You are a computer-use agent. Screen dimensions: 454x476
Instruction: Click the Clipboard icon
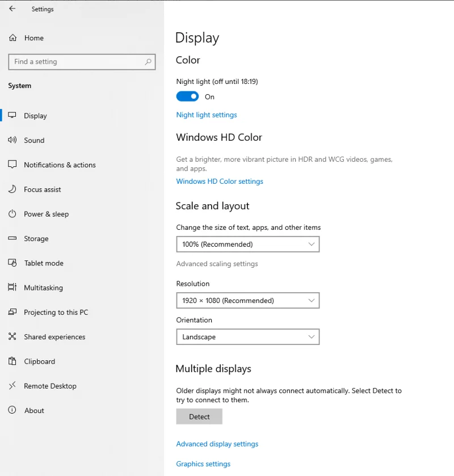[x=12, y=361]
